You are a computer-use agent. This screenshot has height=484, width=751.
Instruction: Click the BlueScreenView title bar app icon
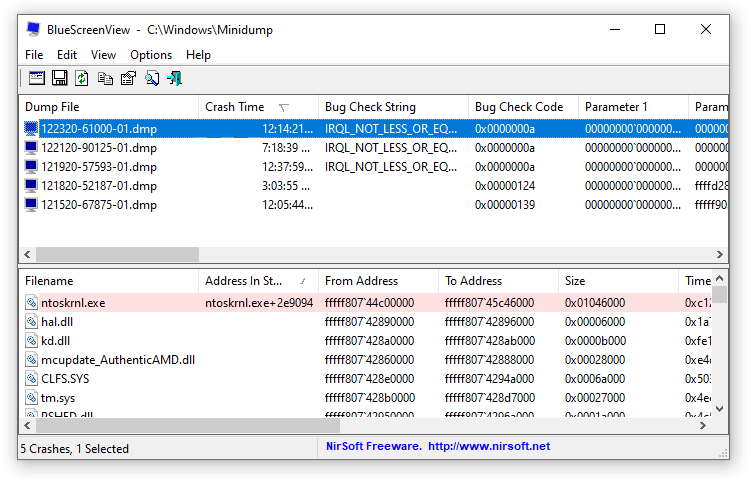pos(33,29)
